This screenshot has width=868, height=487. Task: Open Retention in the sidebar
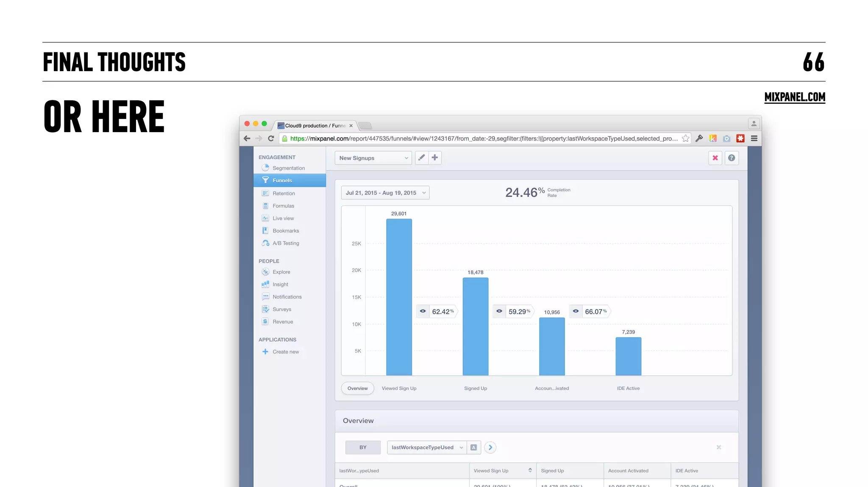[284, 194]
